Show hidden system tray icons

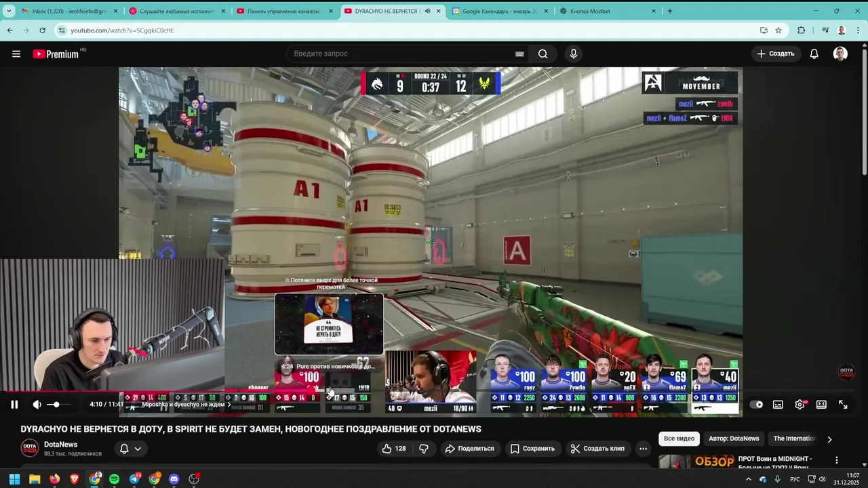click(x=749, y=479)
